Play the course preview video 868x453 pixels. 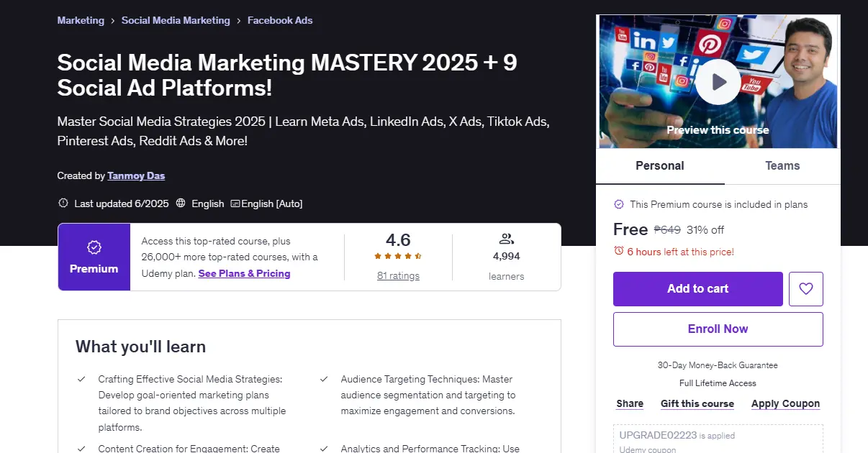[x=718, y=82]
